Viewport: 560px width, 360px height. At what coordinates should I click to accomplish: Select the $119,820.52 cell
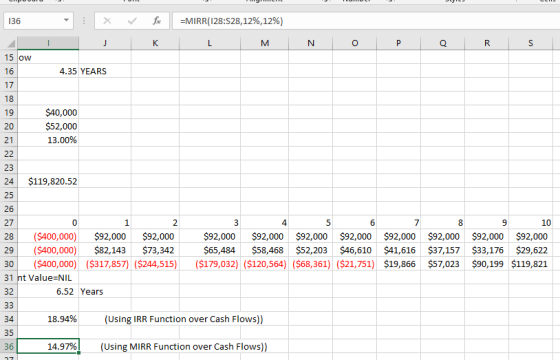(48, 181)
